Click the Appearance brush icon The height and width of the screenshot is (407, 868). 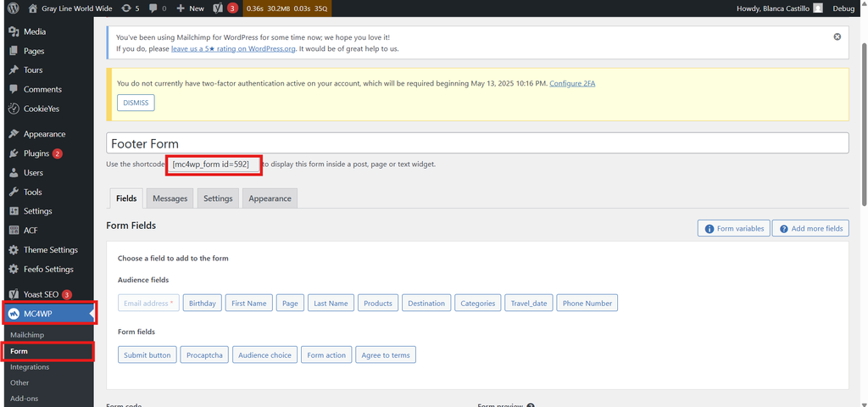(x=14, y=134)
